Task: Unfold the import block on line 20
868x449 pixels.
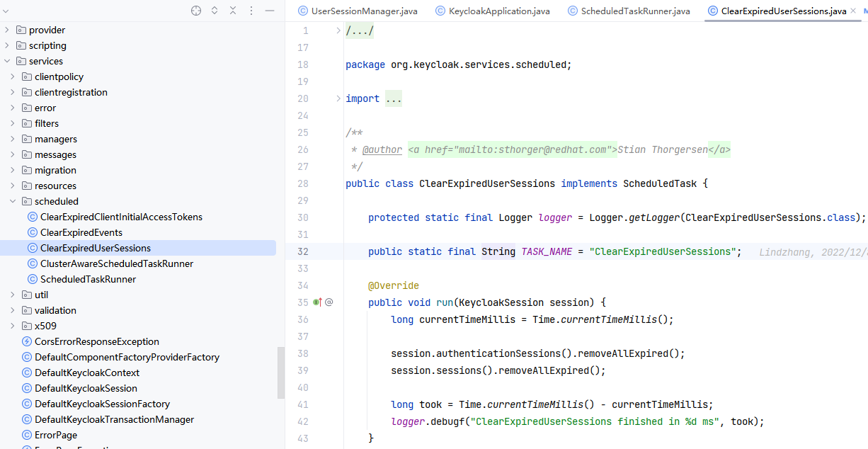Action: [338, 98]
